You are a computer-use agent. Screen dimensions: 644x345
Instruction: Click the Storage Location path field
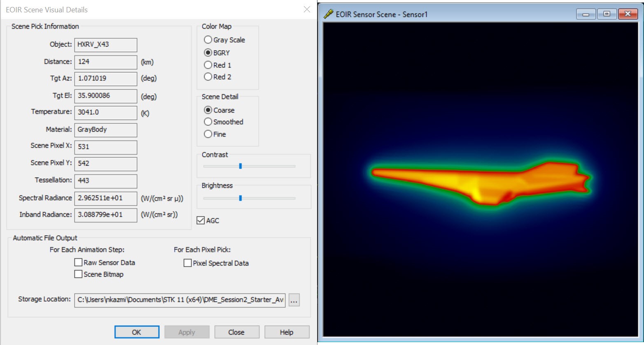coord(180,300)
